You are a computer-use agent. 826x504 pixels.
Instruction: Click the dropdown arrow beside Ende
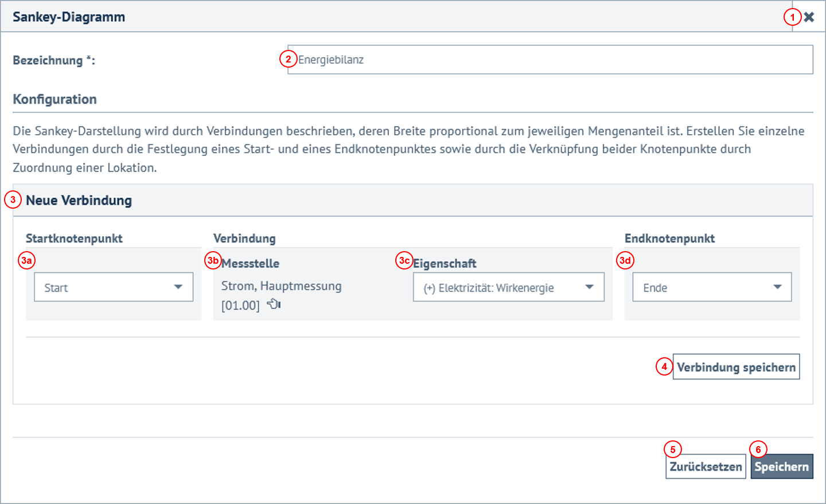click(778, 287)
